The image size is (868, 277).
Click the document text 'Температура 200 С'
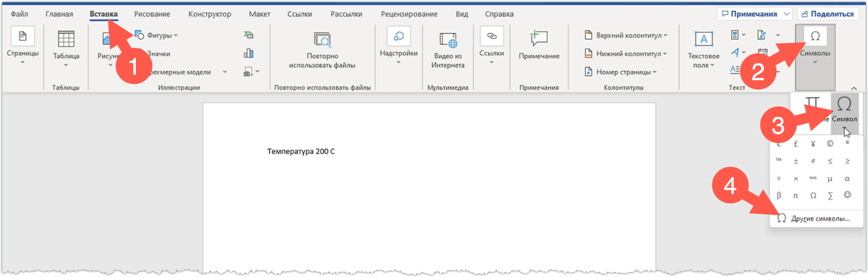(x=302, y=152)
